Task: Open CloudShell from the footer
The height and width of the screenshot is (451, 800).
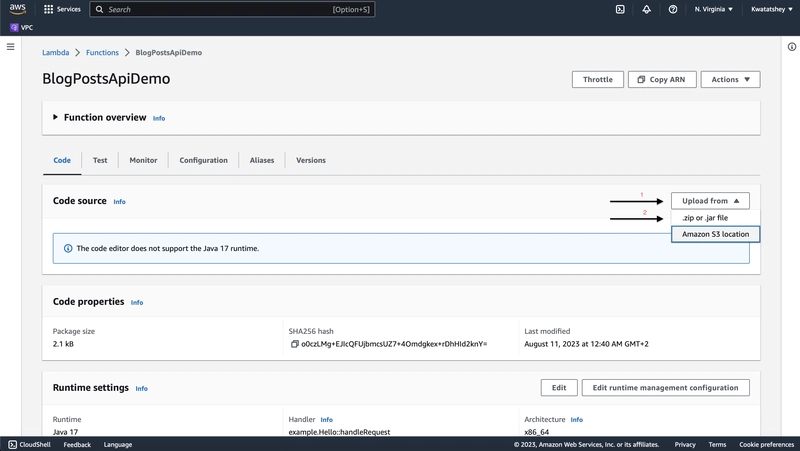Action: (x=30, y=444)
